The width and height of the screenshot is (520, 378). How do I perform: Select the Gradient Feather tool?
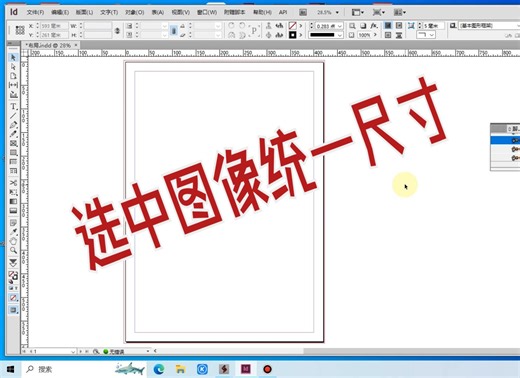coord(13,211)
